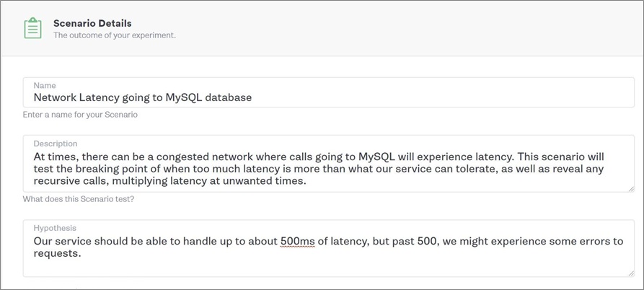
Task: Click the Hypothesis box resize handle
Action: pos(631,273)
